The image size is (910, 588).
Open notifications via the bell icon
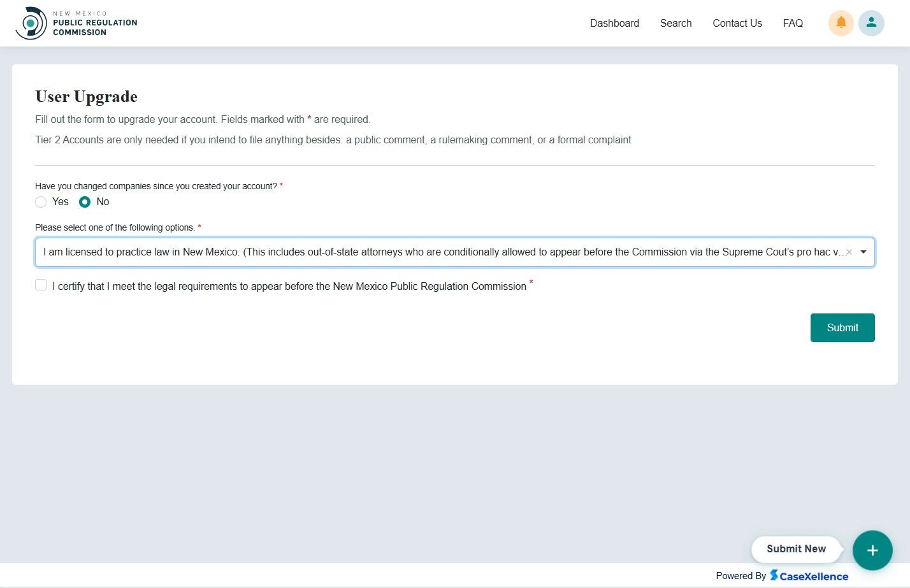point(841,23)
